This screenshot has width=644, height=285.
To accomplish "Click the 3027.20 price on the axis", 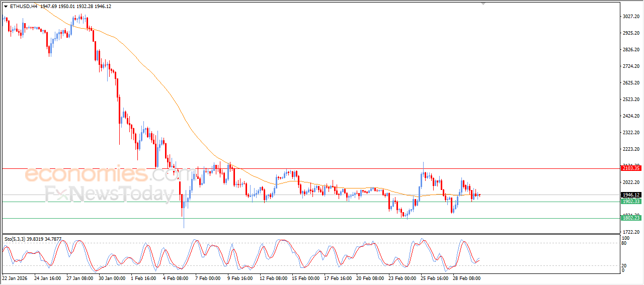I will pos(632,17).
